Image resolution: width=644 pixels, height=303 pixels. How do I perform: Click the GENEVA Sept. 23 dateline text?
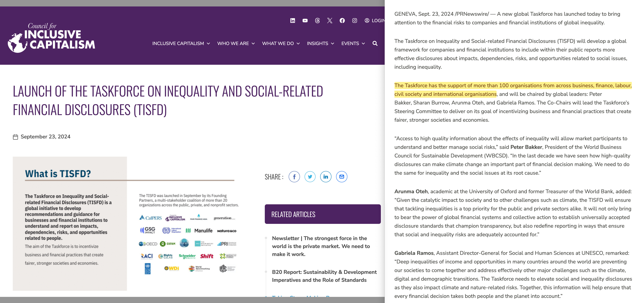442,14
